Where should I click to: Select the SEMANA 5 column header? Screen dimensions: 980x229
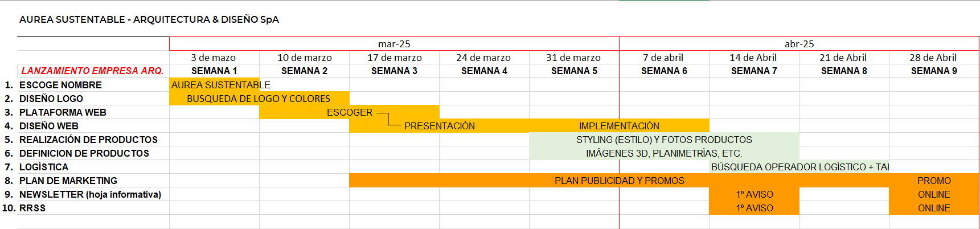pyautogui.click(x=574, y=71)
